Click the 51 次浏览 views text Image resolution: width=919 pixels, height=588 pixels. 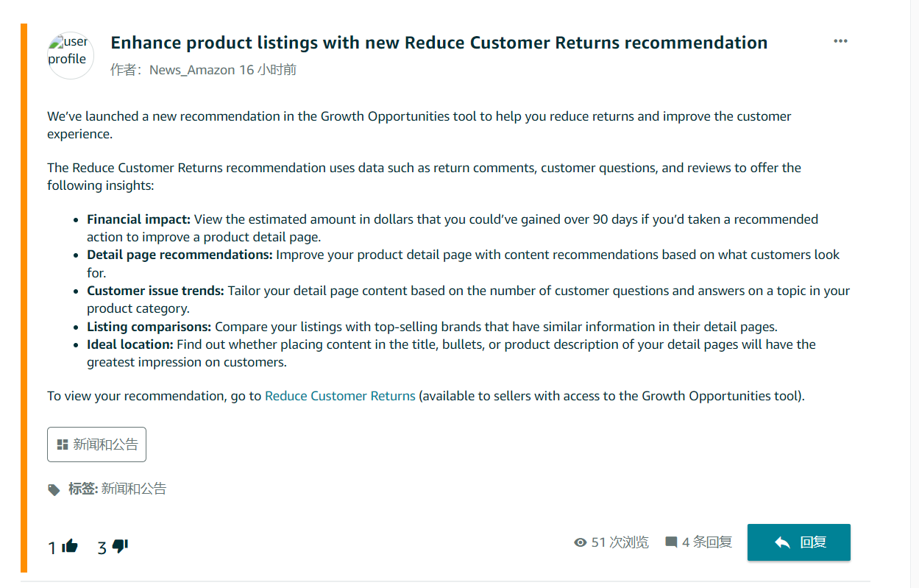click(x=620, y=542)
